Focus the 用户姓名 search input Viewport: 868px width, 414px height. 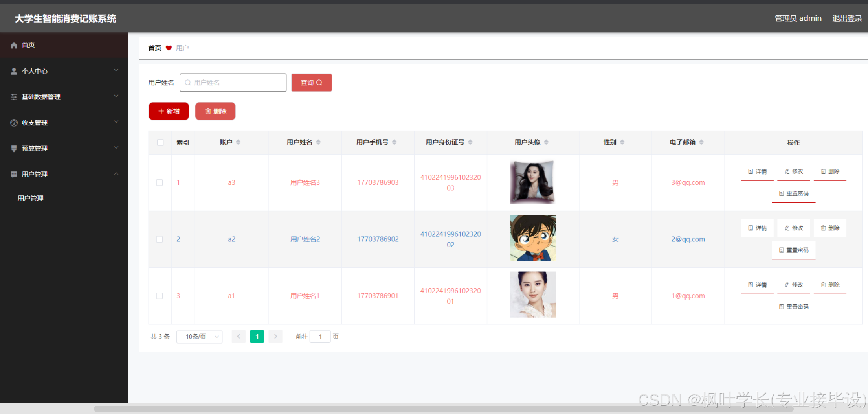tap(233, 83)
